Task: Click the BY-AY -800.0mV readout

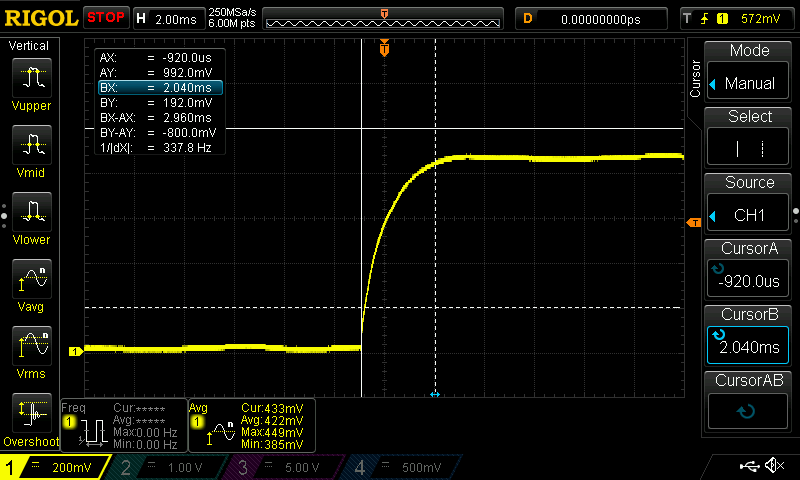Action: click(x=158, y=133)
